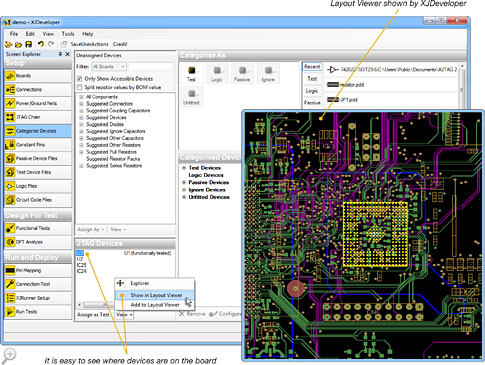Categorise the device as Ignore
Screen dimensions: 485x365
pyautogui.click(x=268, y=73)
